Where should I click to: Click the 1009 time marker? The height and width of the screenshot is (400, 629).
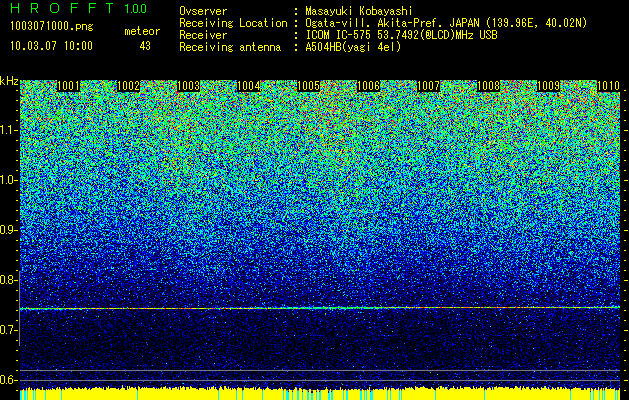[548, 86]
